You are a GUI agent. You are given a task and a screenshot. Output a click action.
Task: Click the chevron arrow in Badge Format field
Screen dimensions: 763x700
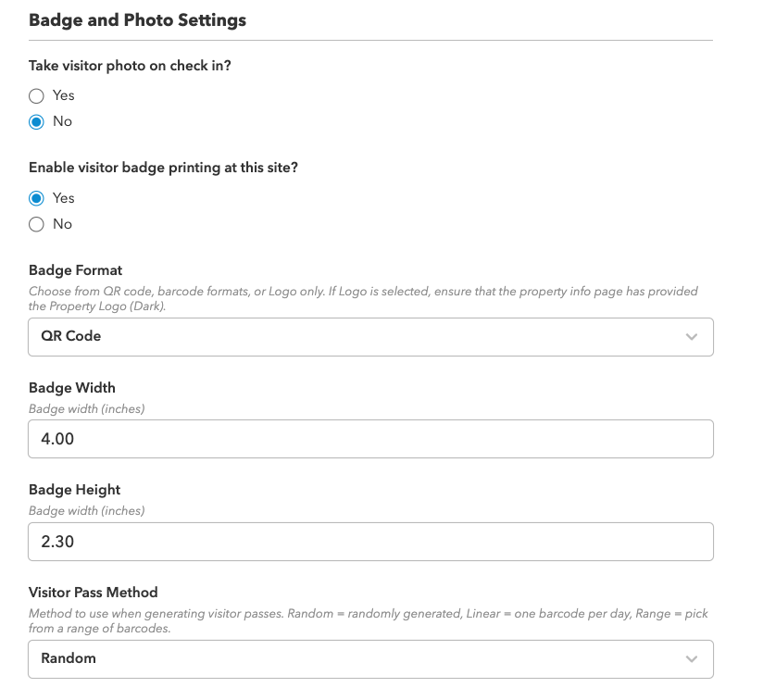click(x=692, y=337)
